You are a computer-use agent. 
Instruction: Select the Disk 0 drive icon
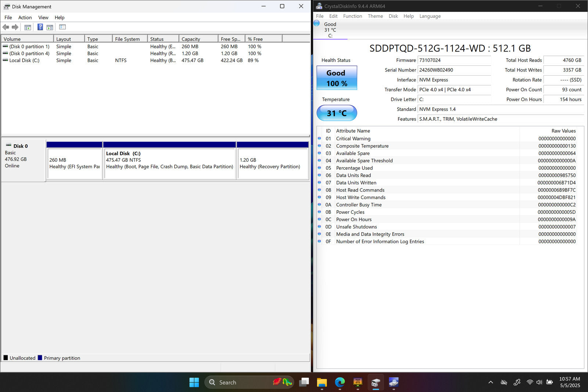tap(8, 145)
